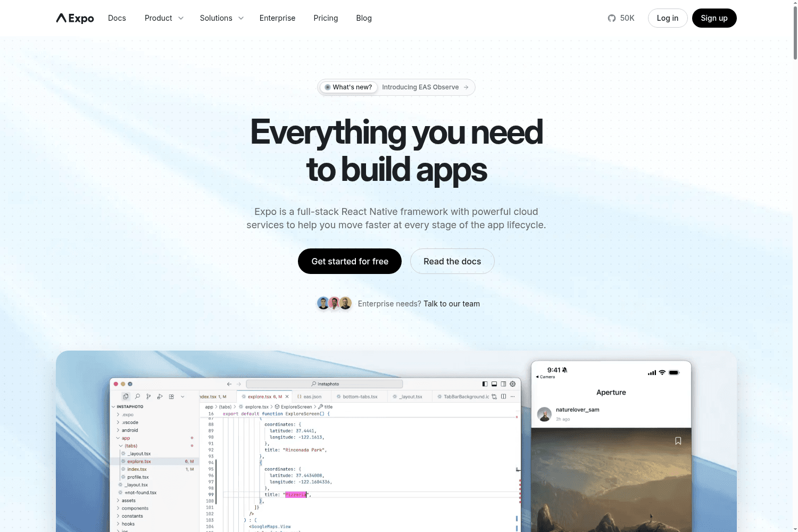Click Get started for free

click(350, 261)
